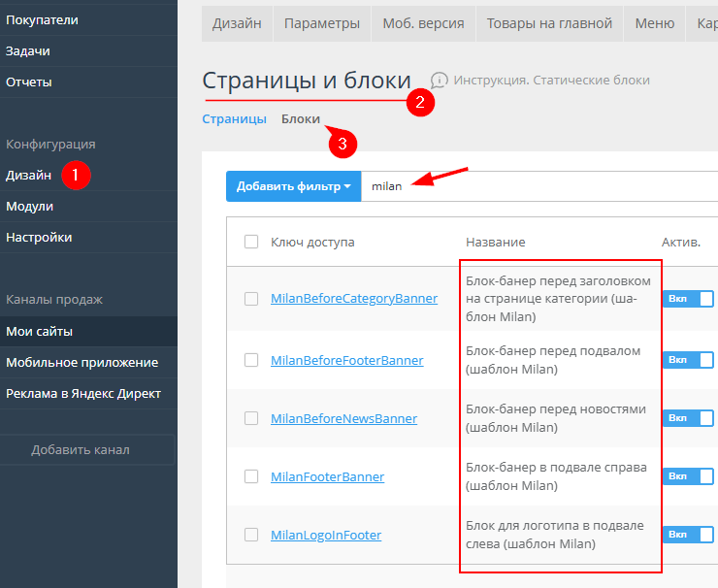Open the Моб. версия tab
The image size is (718, 588).
[x=423, y=23]
